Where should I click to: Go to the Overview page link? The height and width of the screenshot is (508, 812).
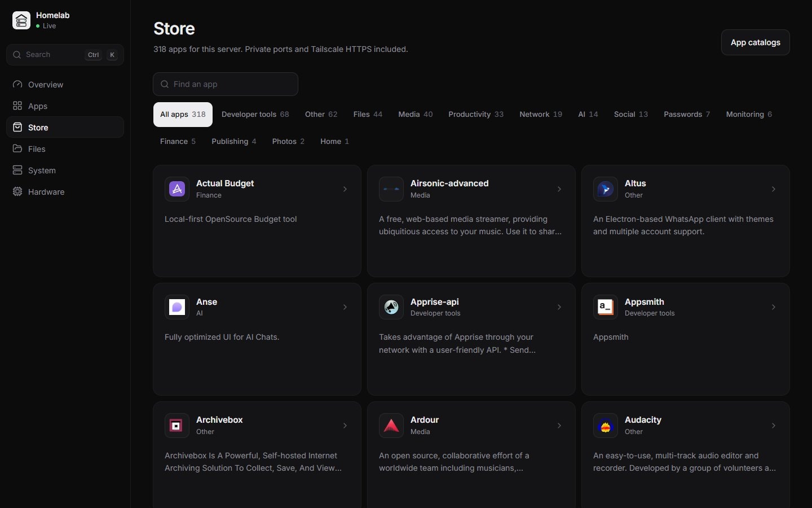pyautogui.click(x=65, y=84)
